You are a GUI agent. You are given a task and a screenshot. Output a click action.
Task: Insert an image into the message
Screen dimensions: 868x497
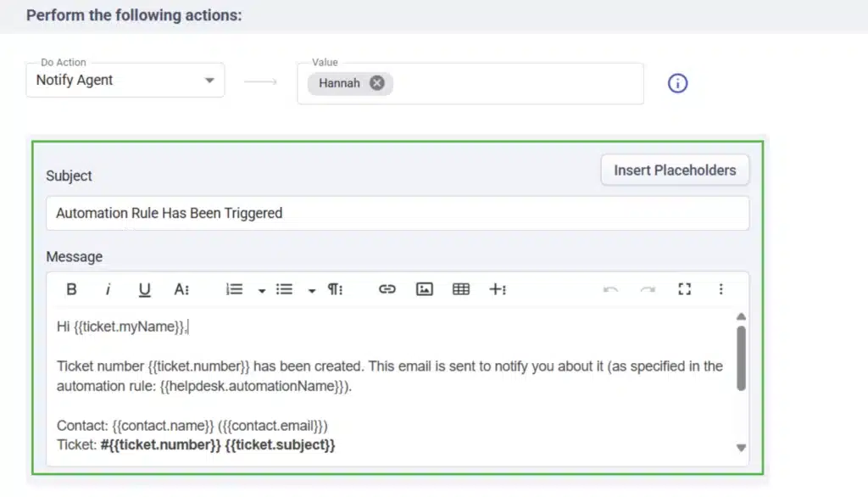tap(425, 289)
